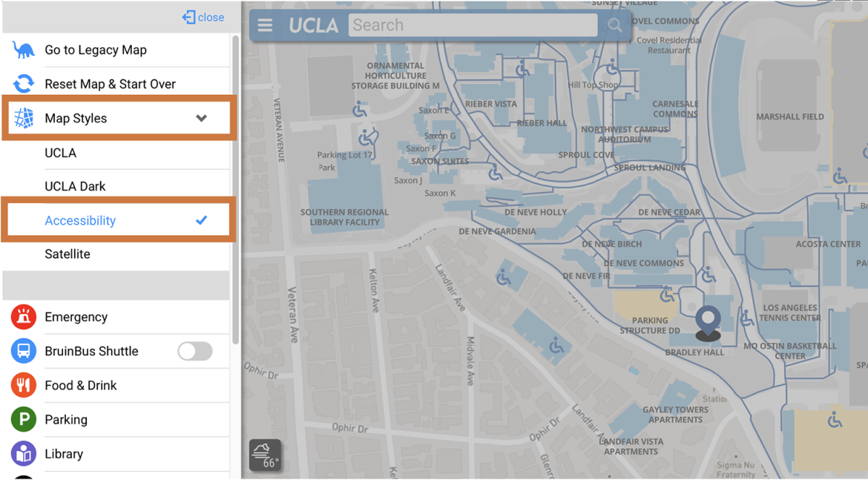The image size is (868, 488).
Task: Click the DE NEVE HOLLY label
Action: [536, 212]
